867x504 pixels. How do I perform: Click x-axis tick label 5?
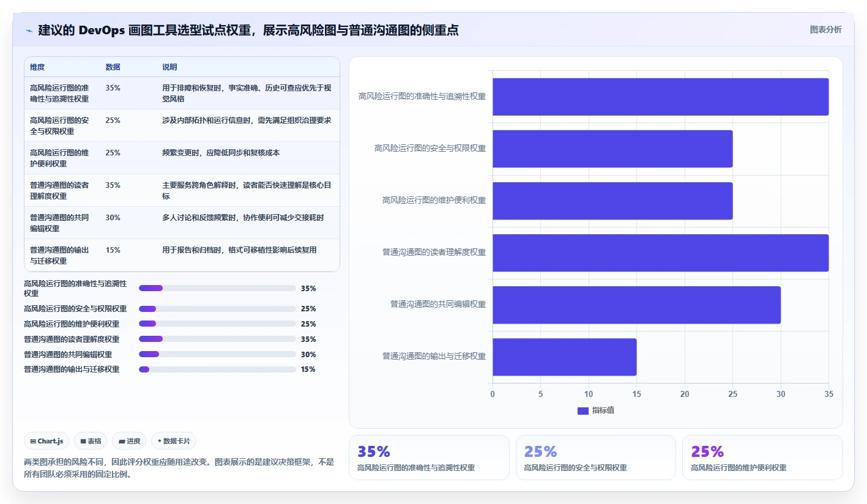tap(540, 395)
